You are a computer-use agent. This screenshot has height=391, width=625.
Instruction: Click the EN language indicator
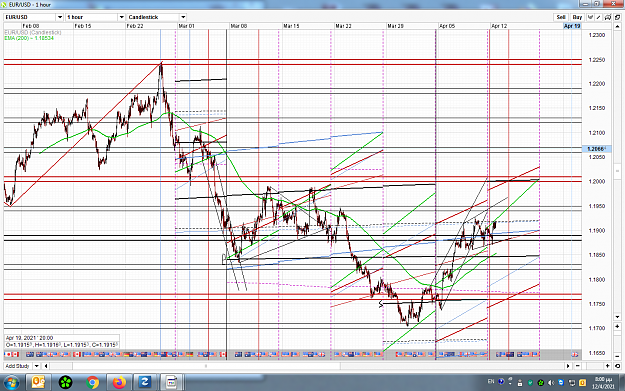tap(491, 381)
